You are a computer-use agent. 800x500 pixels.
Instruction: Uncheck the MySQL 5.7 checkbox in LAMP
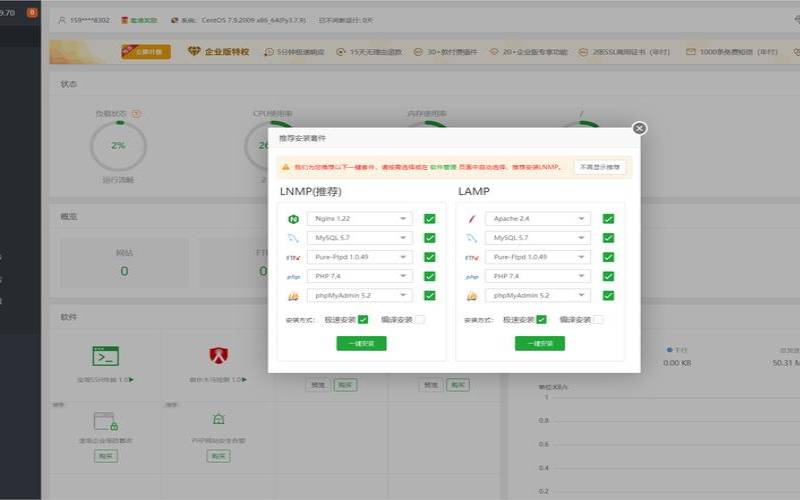(608, 238)
